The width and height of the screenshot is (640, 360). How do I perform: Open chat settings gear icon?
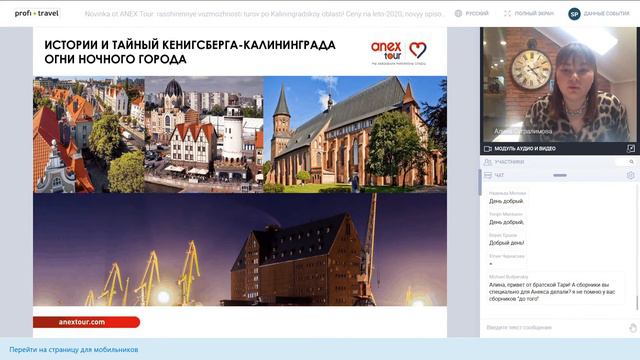point(631,176)
